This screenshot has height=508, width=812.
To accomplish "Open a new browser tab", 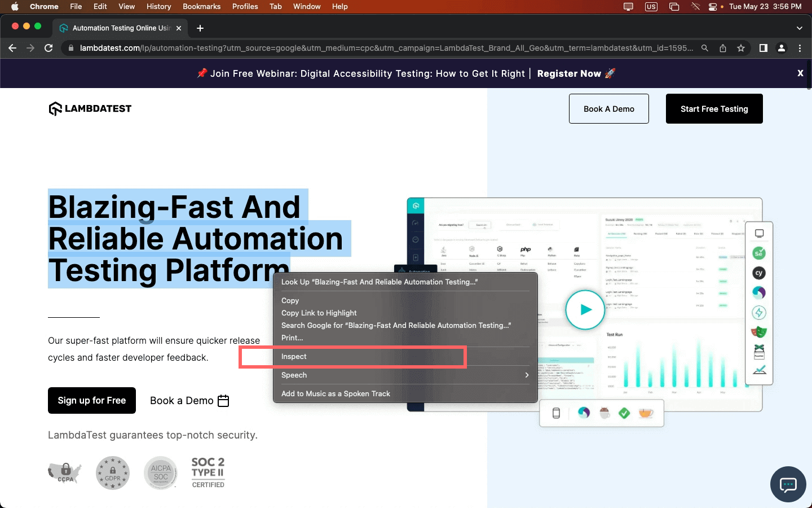I will click(200, 28).
